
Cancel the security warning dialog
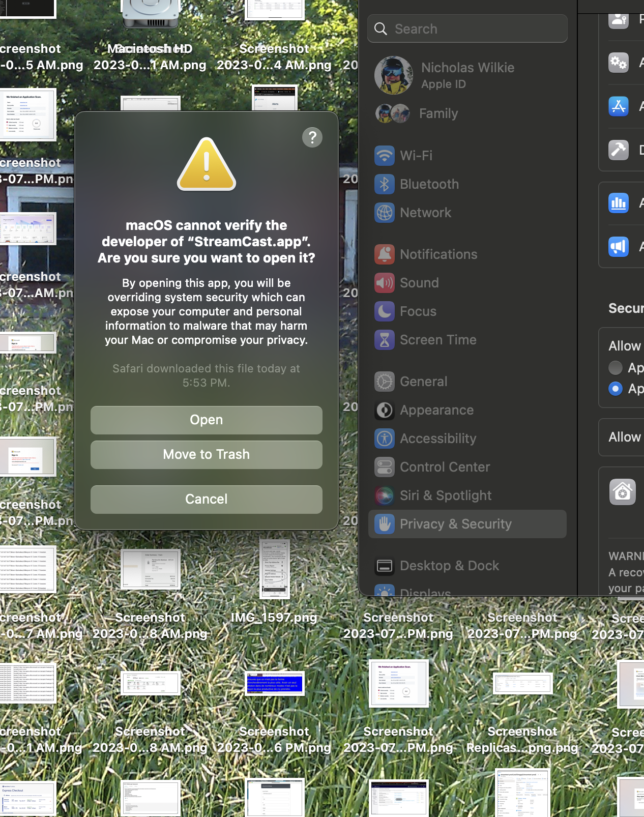coord(206,499)
